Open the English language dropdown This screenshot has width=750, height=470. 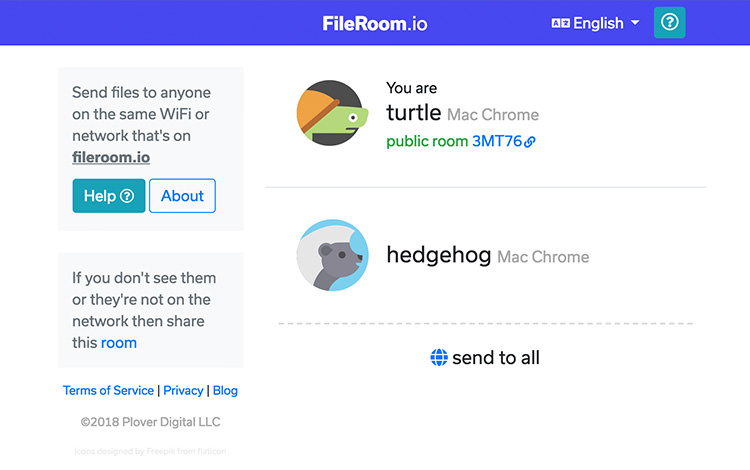[x=596, y=23]
